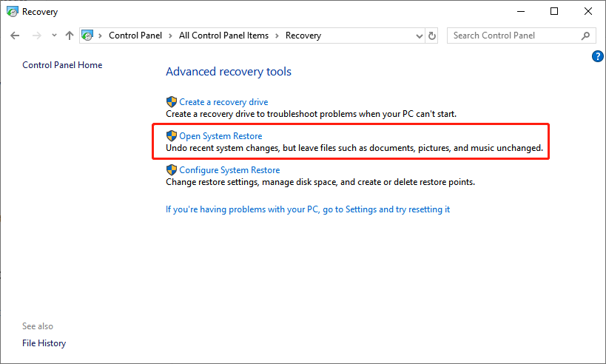The image size is (606, 364).
Task: Go to Control Panel Home
Action: point(62,65)
